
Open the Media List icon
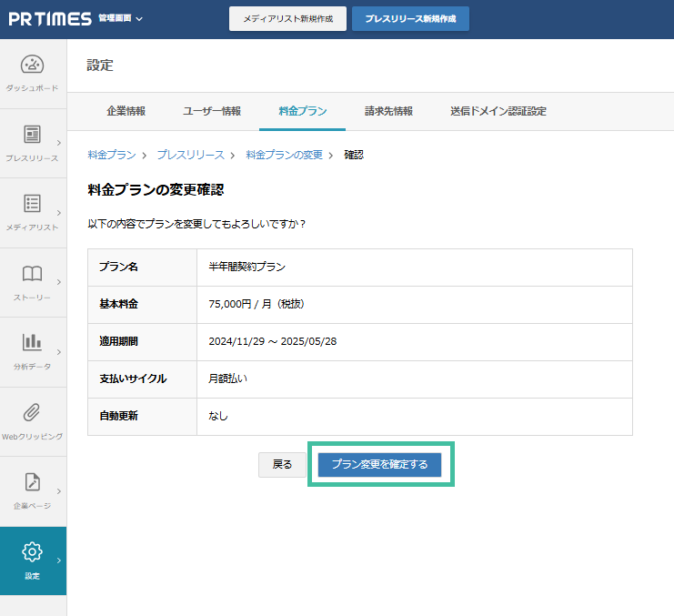pyautogui.click(x=32, y=204)
